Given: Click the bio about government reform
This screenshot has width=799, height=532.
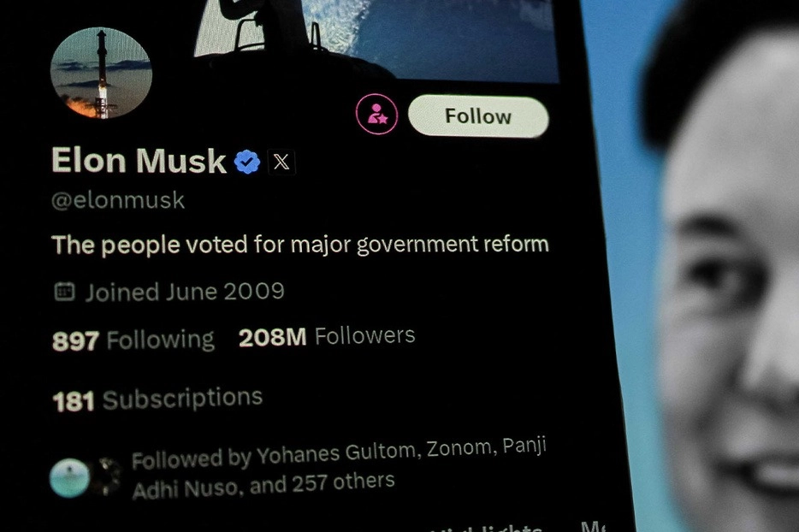Looking at the screenshot, I should click(x=300, y=245).
